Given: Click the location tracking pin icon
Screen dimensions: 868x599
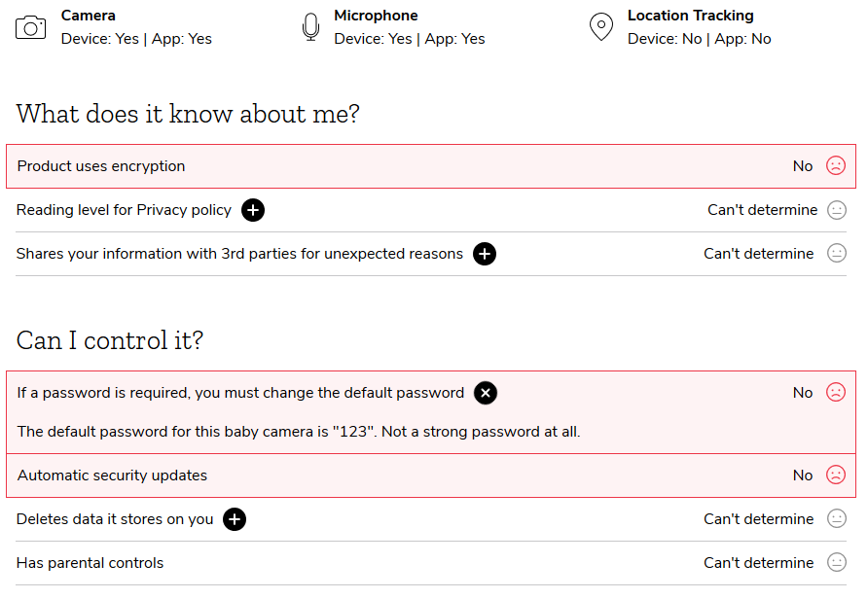Looking at the screenshot, I should pyautogui.click(x=601, y=27).
